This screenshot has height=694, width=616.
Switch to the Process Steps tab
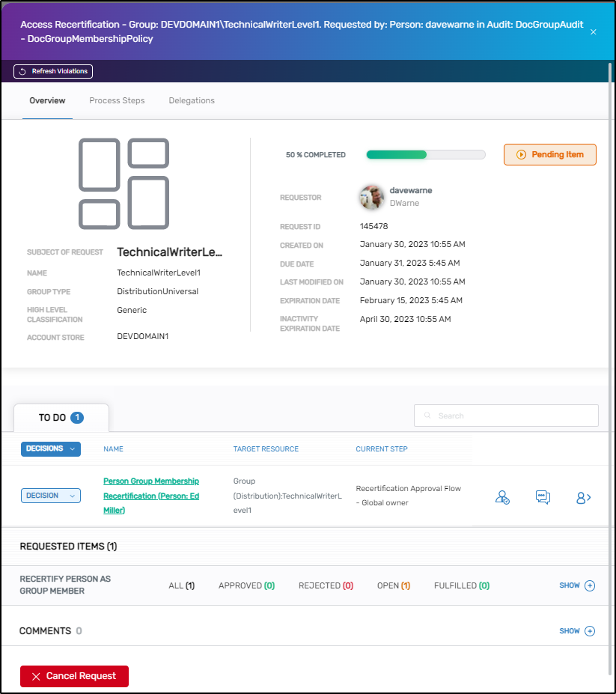tap(117, 100)
